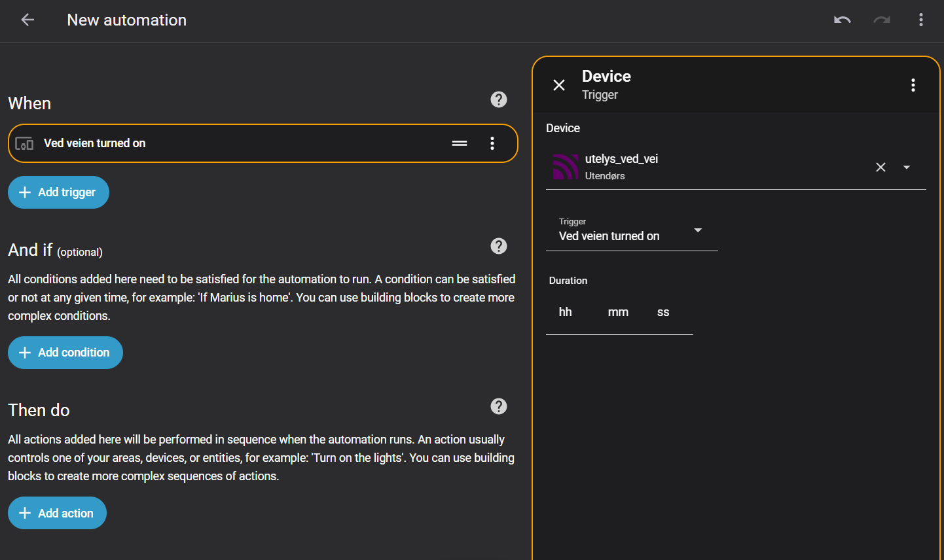This screenshot has width=944, height=560.
Task: Click the duration hours field
Action: click(566, 313)
